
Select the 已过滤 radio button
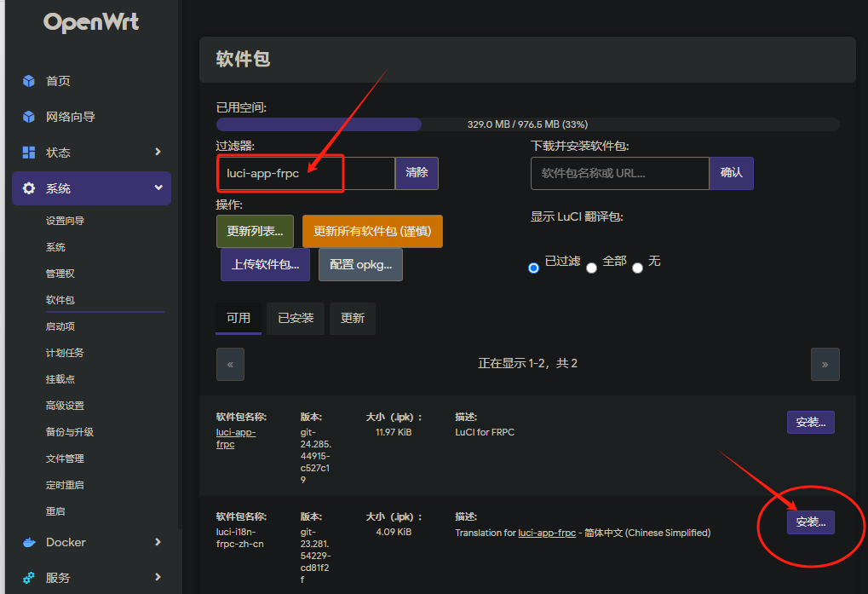[533, 268]
